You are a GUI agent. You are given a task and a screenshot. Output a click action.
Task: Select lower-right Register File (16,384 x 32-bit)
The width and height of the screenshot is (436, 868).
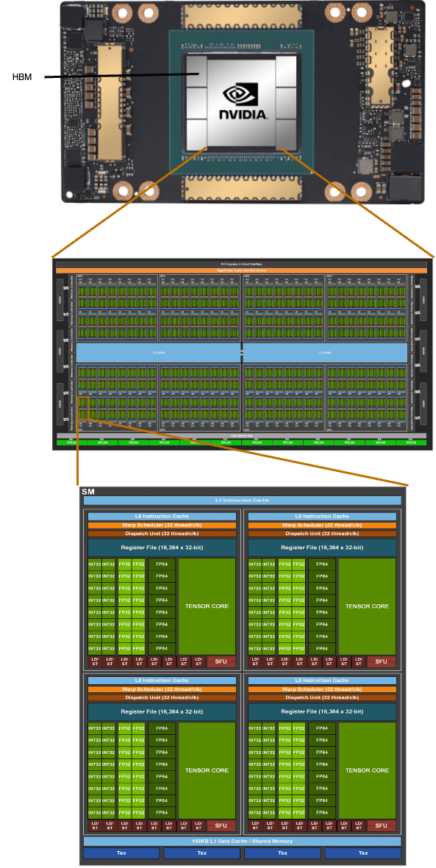pos(322,711)
